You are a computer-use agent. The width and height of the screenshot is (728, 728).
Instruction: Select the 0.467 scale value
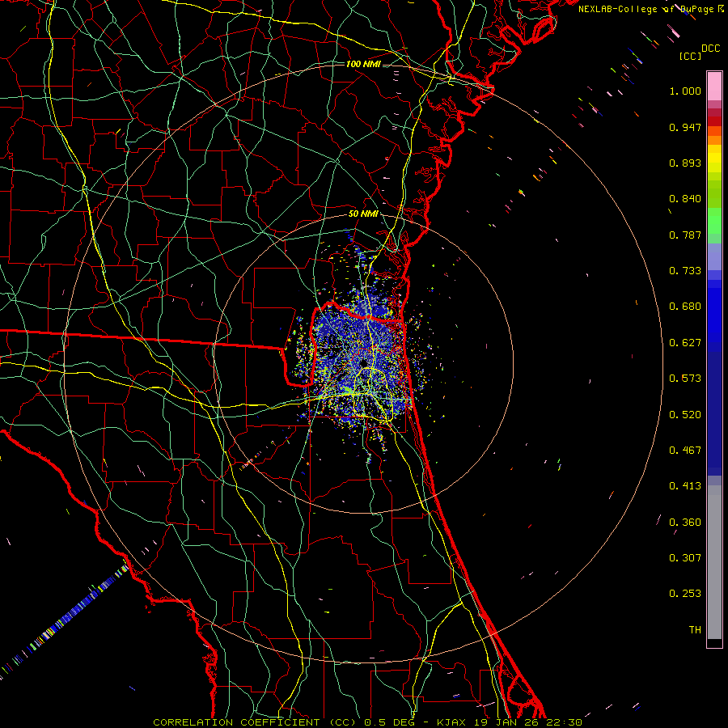(x=685, y=451)
